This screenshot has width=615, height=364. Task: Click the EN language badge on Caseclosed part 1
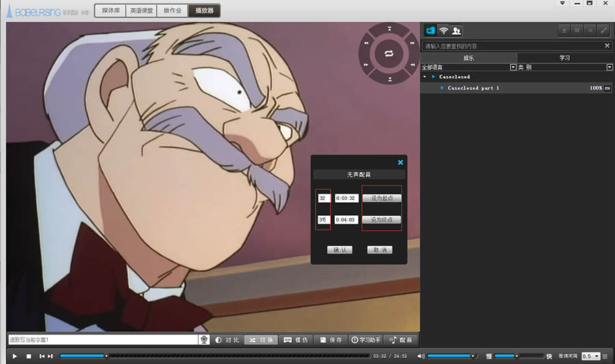tap(607, 88)
